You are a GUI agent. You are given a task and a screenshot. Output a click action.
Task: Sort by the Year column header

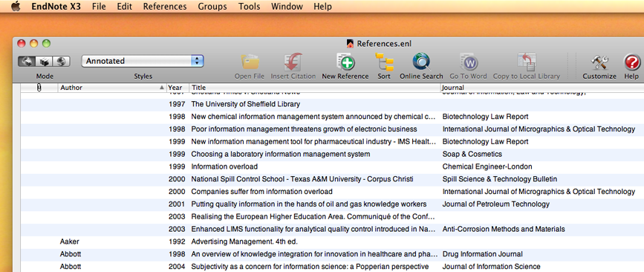point(178,88)
